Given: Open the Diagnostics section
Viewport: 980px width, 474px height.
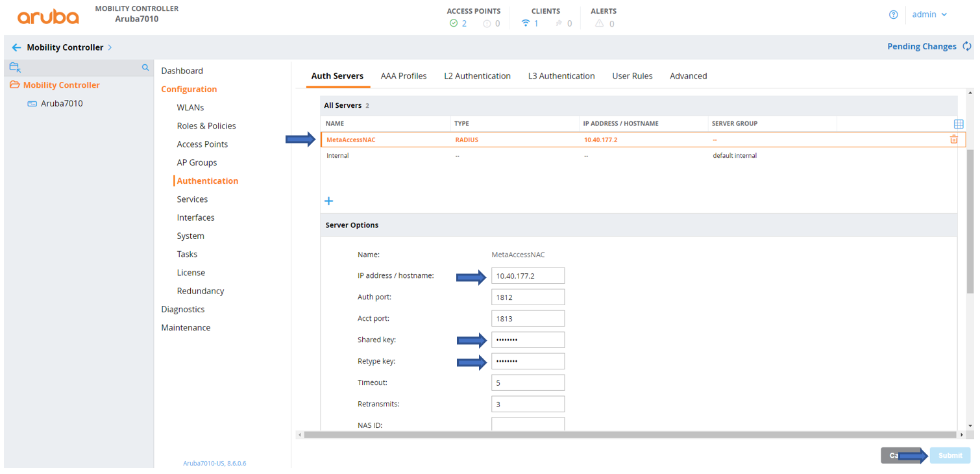Looking at the screenshot, I should coord(183,309).
